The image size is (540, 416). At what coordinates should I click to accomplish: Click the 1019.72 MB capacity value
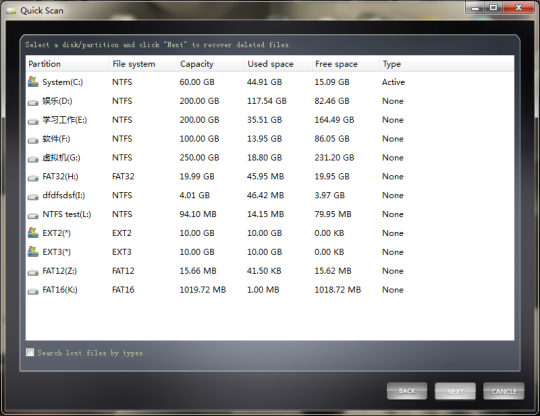pos(203,290)
